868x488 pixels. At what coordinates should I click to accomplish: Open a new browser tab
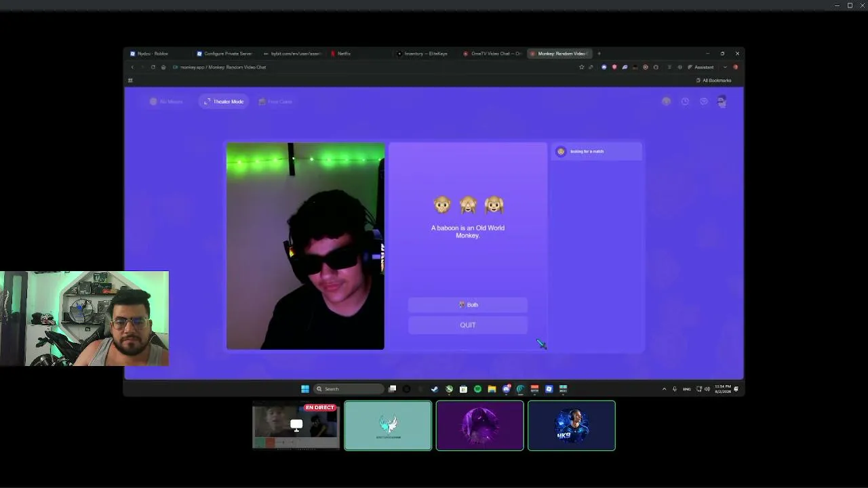[599, 54]
